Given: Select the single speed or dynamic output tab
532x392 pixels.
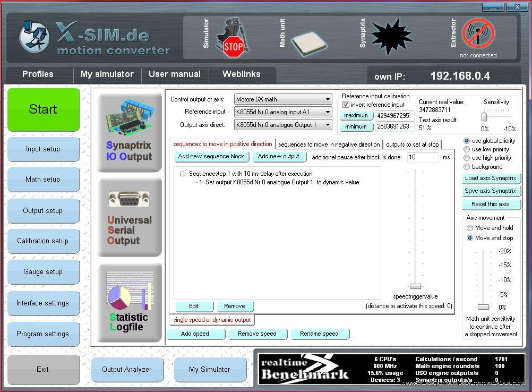Looking at the screenshot, I should 212,320.
